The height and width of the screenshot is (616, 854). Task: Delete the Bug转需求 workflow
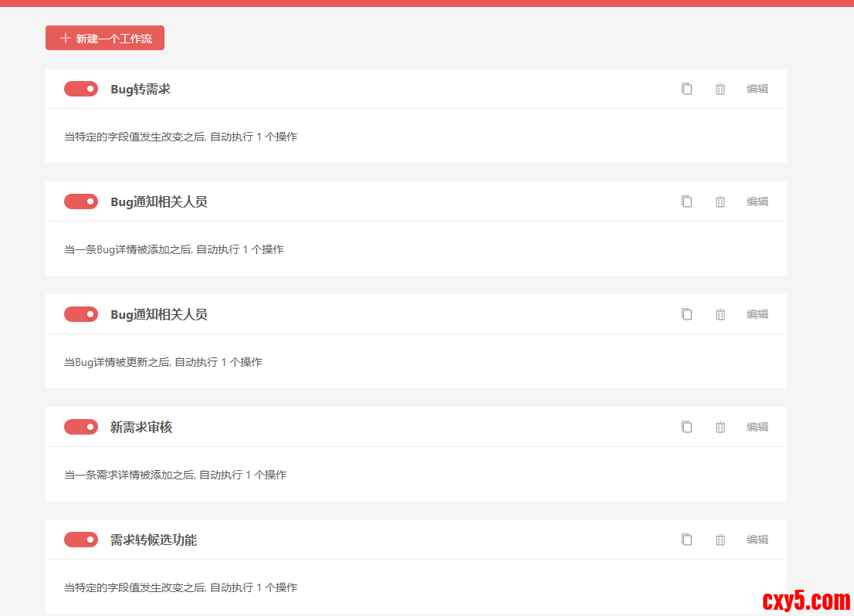(x=720, y=89)
